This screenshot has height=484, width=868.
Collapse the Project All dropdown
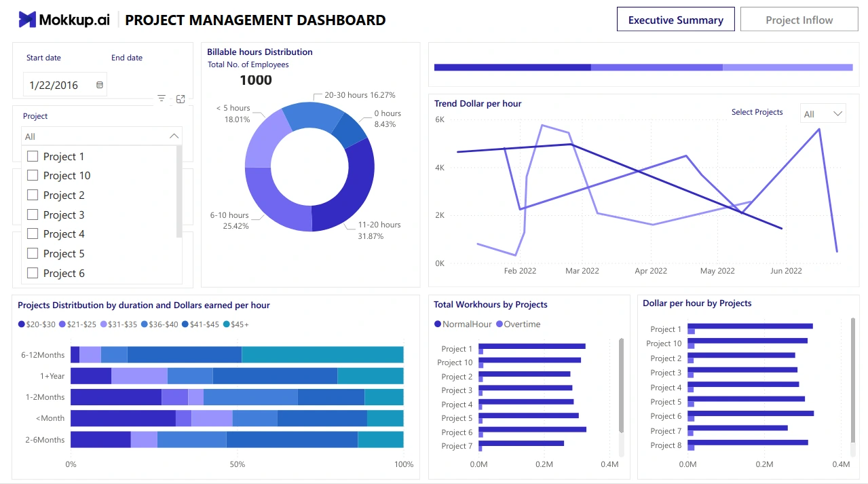174,136
